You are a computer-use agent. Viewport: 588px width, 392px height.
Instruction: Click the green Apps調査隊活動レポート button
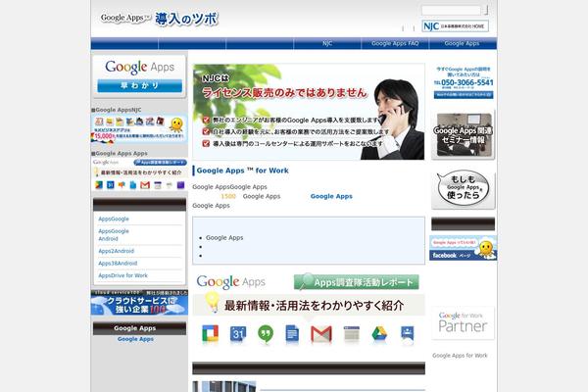pos(357,282)
